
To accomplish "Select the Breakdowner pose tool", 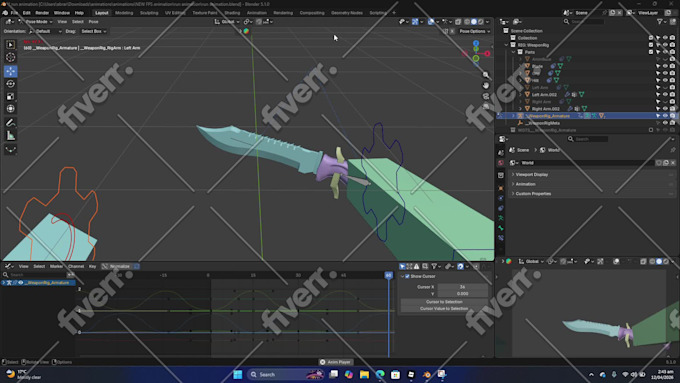I will click(x=10, y=150).
